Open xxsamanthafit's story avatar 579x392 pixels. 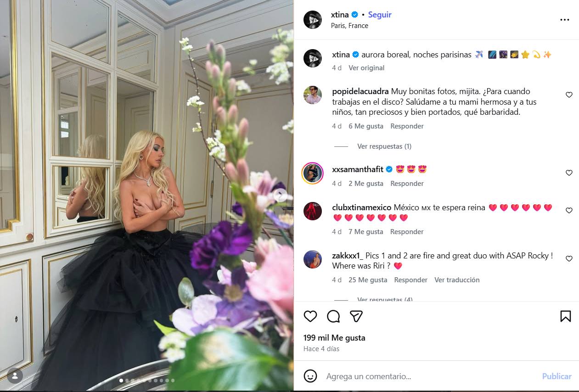313,173
